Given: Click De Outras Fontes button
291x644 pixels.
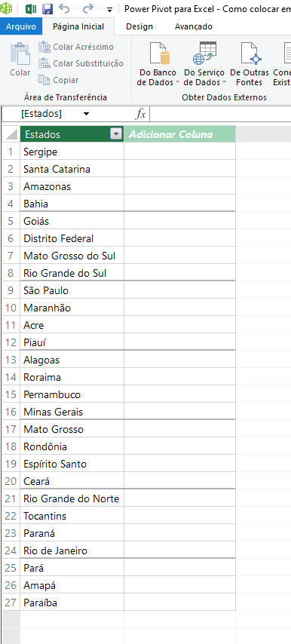Looking at the screenshot, I should coord(249,64).
